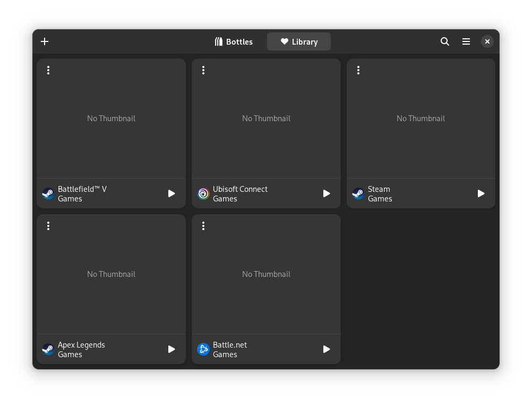This screenshot has height=405, width=532.
Task: Run Apex Legends via play icon
Action: [x=171, y=349]
